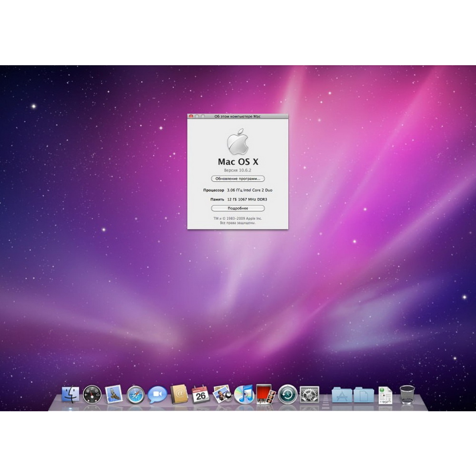This screenshot has width=476, height=476.
Task: Click the "3.06 ГГц Intel Core 2 Duo" value
Action: click(249, 190)
